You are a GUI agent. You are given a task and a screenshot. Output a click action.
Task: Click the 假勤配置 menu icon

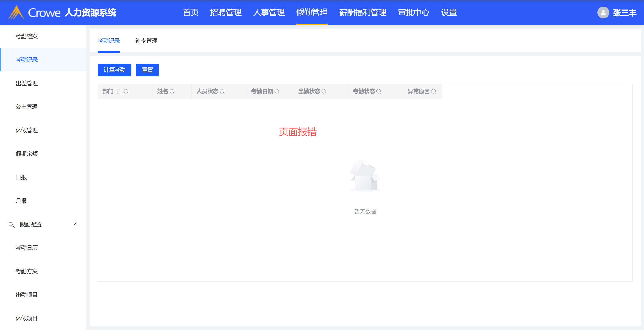(11, 224)
